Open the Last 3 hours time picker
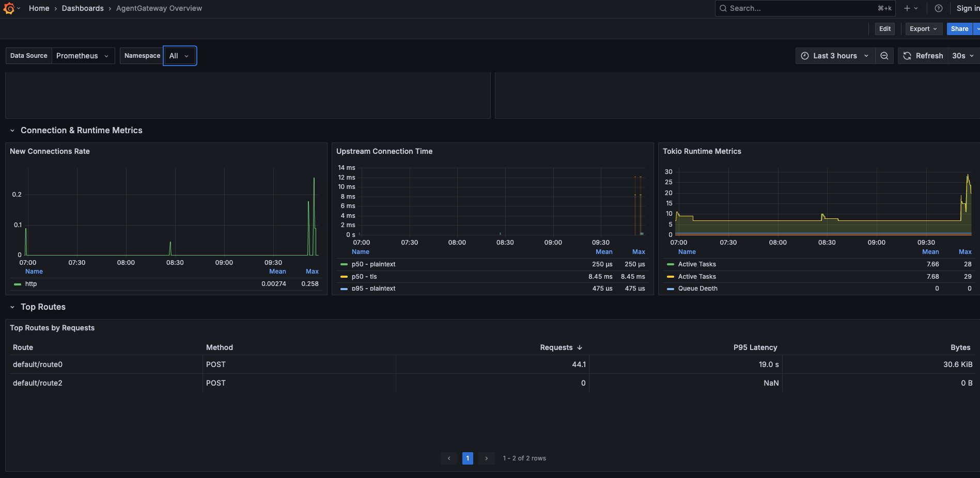The image size is (980, 478). point(835,56)
